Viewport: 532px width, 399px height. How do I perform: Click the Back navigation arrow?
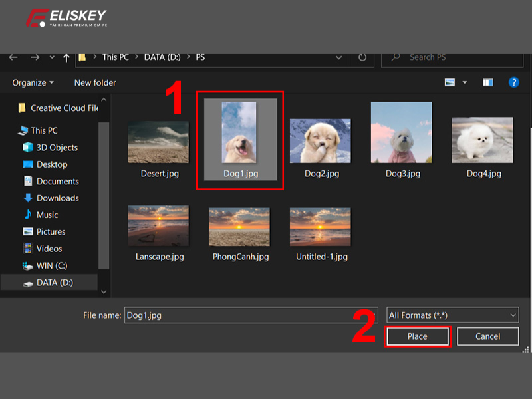coord(12,57)
